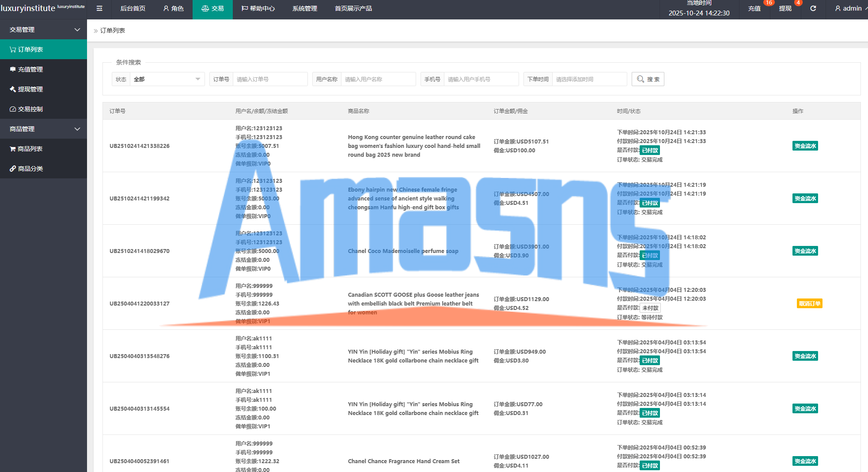This screenshot has height=472, width=868.
Task: Click the sidebar collapse hamburger icon
Action: point(99,8)
